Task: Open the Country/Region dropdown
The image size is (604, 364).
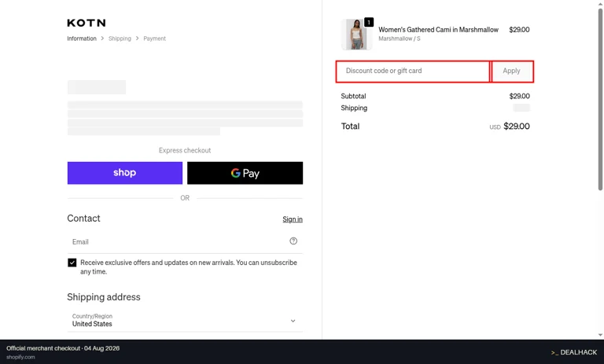Action: click(185, 321)
